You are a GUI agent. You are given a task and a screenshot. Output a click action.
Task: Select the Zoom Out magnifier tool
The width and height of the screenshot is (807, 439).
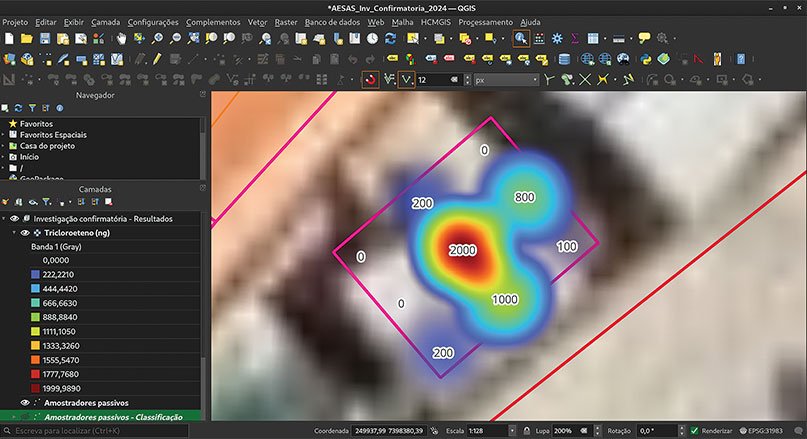(176, 38)
